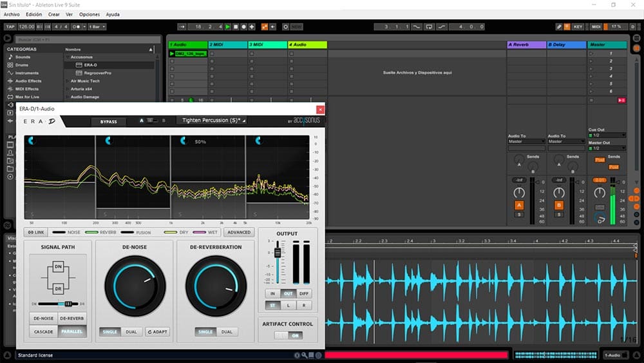Collapse Accusonus folder in browser

pos(68,57)
